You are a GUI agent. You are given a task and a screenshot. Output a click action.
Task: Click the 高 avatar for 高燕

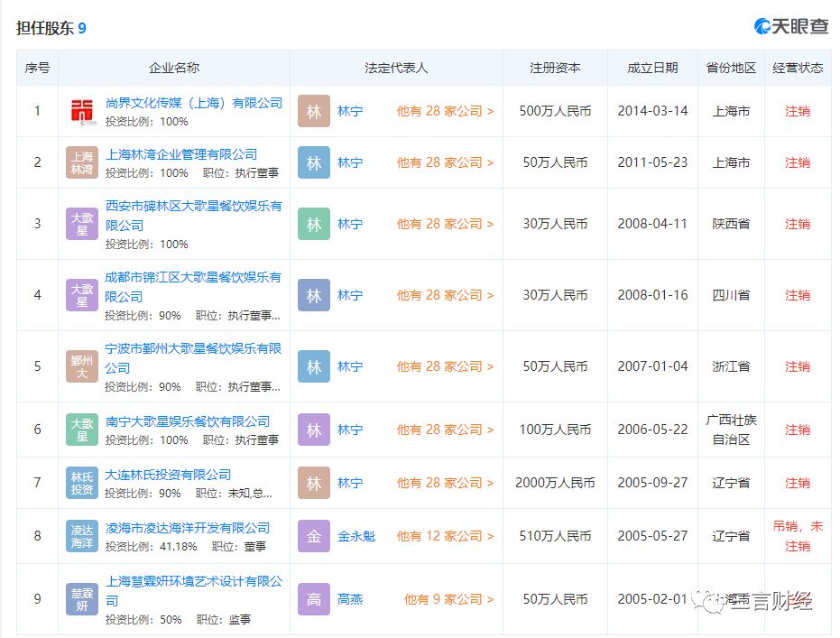[314, 599]
